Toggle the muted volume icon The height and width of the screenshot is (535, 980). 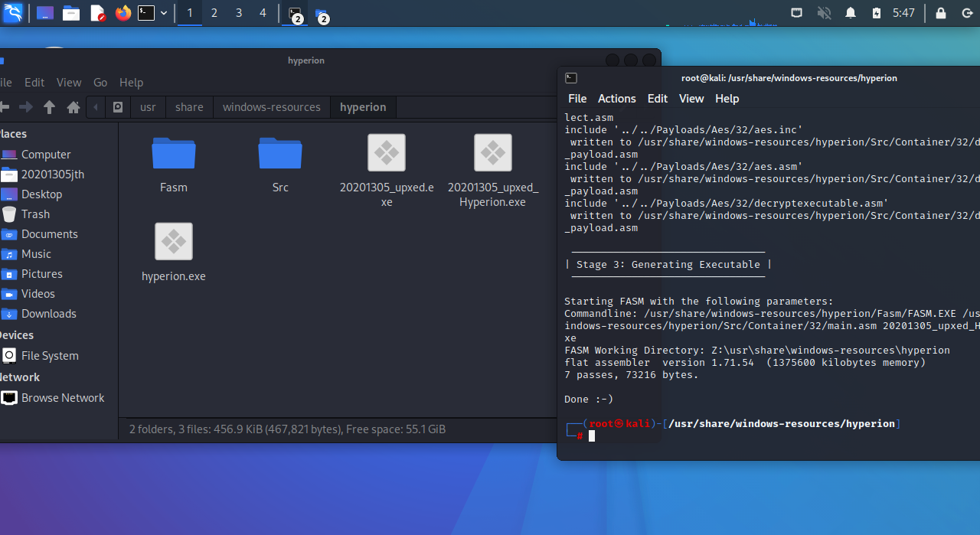824,13
